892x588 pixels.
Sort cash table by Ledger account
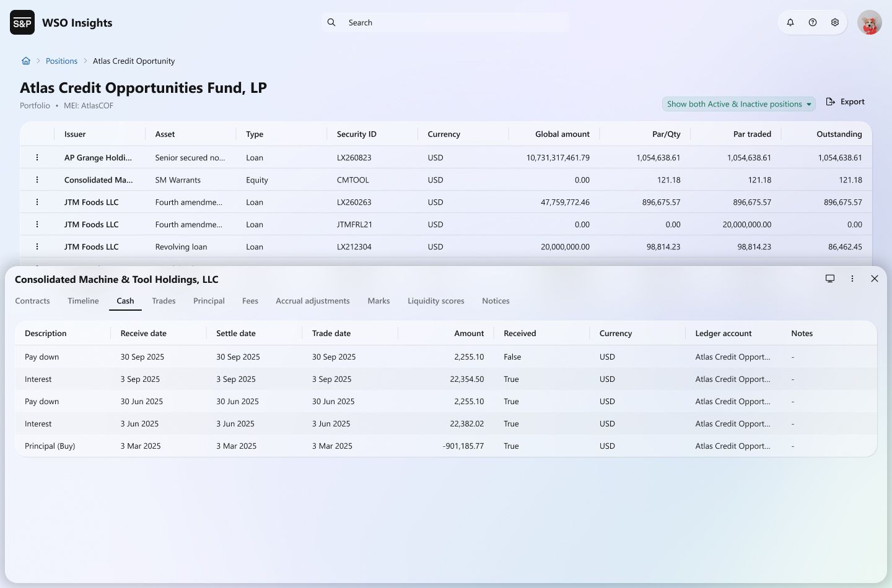[x=724, y=333]
